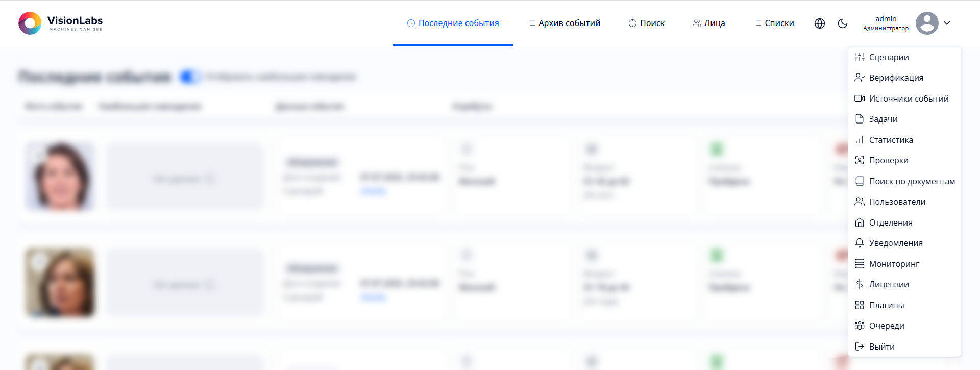Open Поиск по документам menu entry
The height and width of the screenshot is (370, 980).
coord(912,181)
